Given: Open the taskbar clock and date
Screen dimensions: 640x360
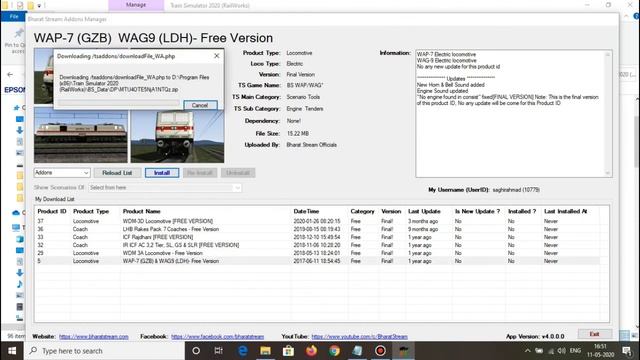Looking at the screenshot, I should tap(600, 351).
